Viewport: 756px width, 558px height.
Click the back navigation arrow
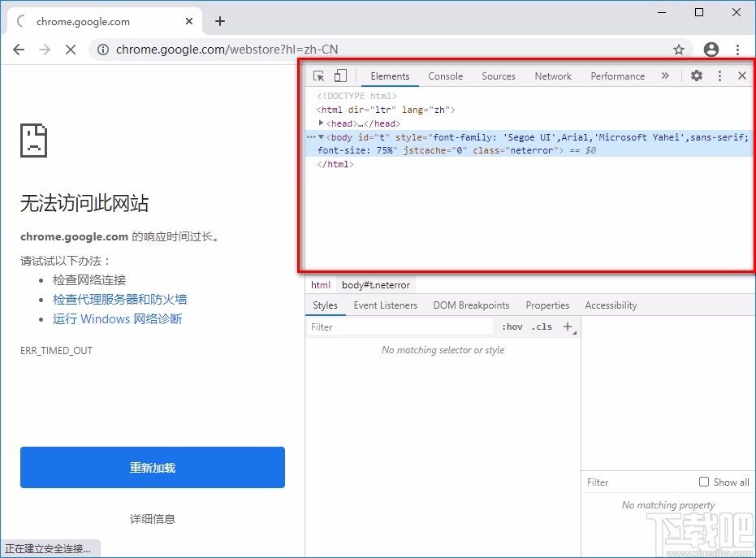click(19, 50)
